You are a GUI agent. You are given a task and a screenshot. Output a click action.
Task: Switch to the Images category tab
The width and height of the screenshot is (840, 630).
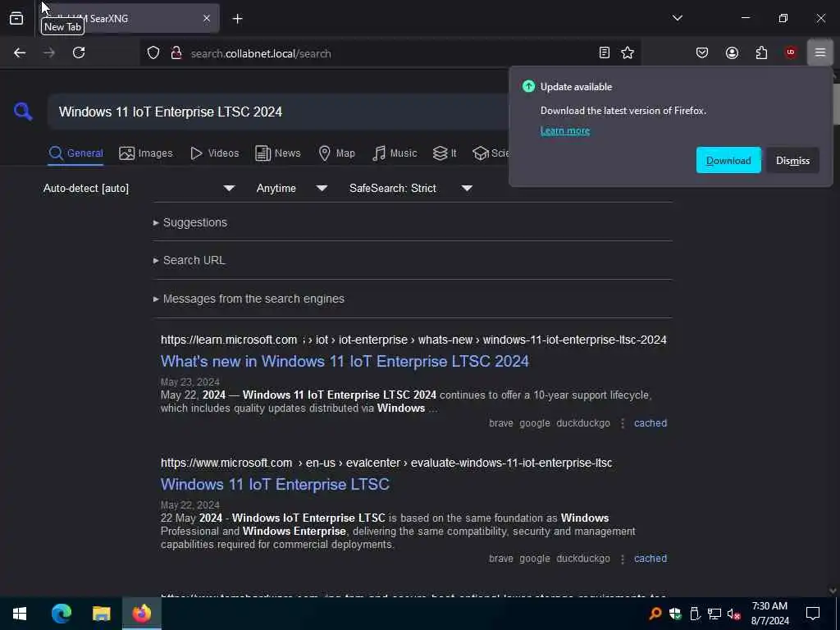click(x=146, y=153)
